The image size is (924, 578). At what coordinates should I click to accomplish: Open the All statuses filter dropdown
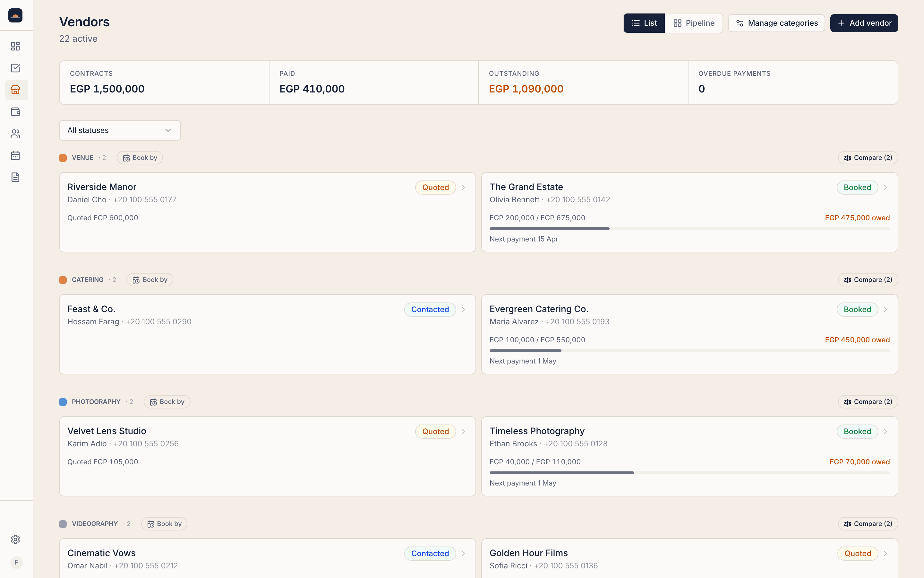(120, 130)
